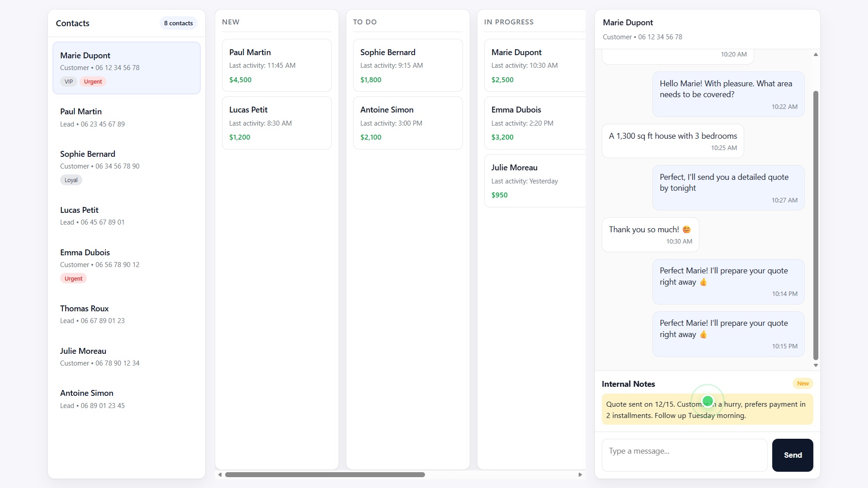Click the green status dot near Internal Notes

coord(708,400)
